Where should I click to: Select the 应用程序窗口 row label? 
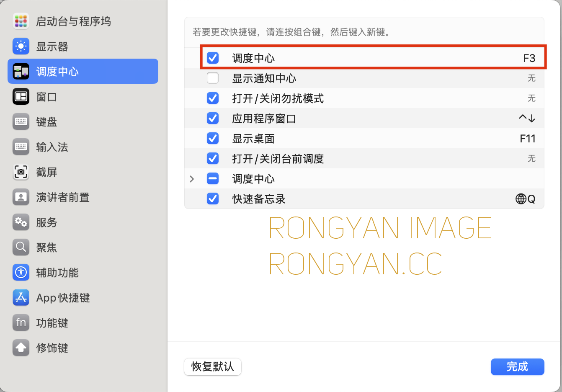pos(264,119)
